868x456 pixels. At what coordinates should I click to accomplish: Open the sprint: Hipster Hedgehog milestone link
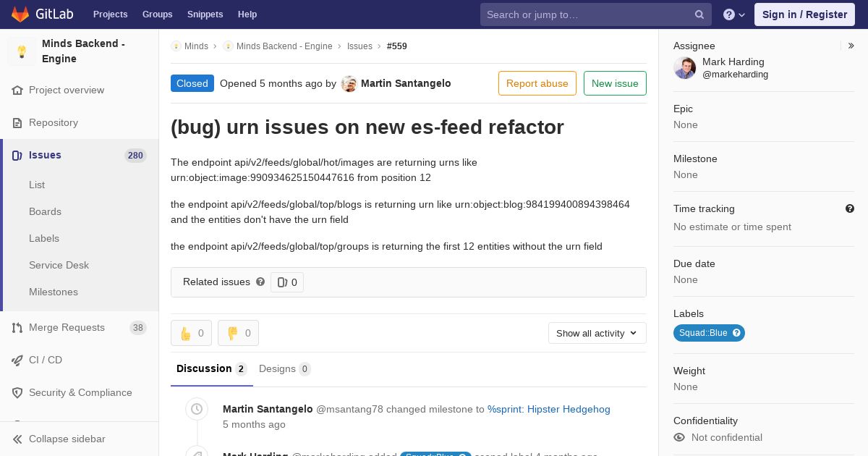point(549,409)
